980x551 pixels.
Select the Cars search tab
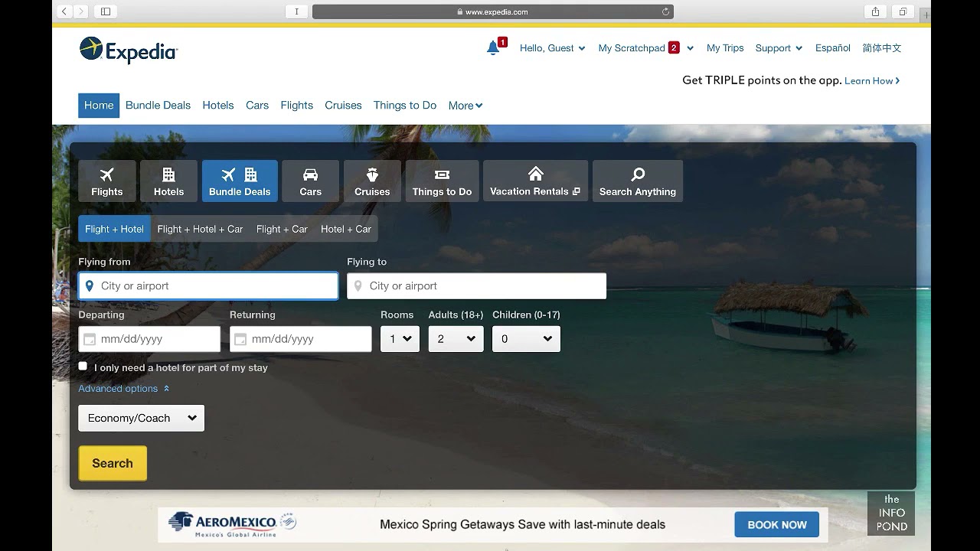(x=310, y=181)
